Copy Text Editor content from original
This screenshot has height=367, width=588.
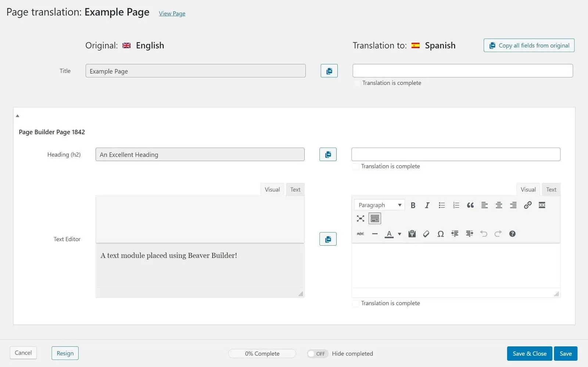[328, 239]
